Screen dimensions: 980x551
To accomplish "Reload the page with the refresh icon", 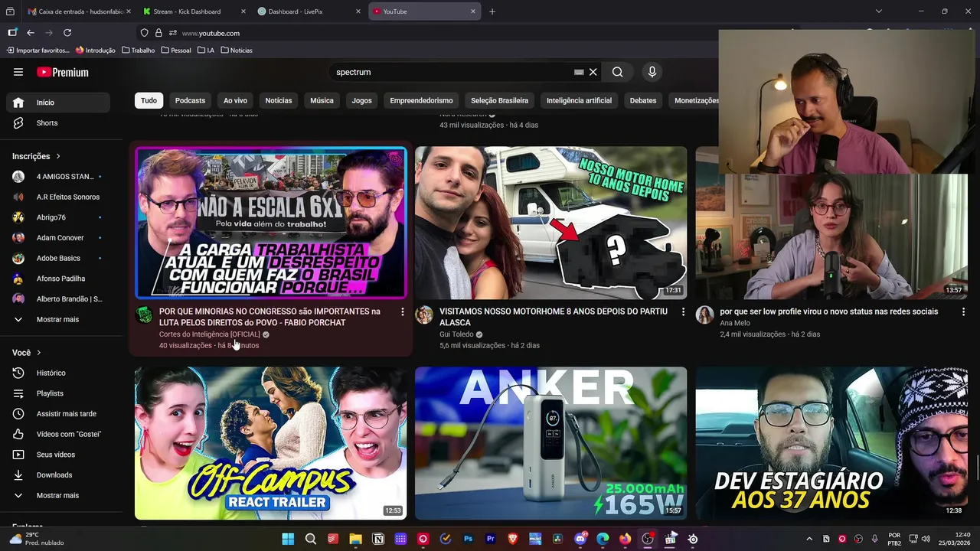I will [x=67, y=33].
